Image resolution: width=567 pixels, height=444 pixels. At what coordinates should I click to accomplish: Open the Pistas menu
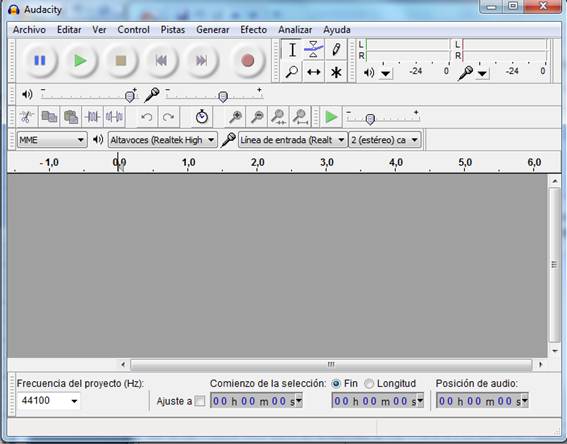[173, 30]
